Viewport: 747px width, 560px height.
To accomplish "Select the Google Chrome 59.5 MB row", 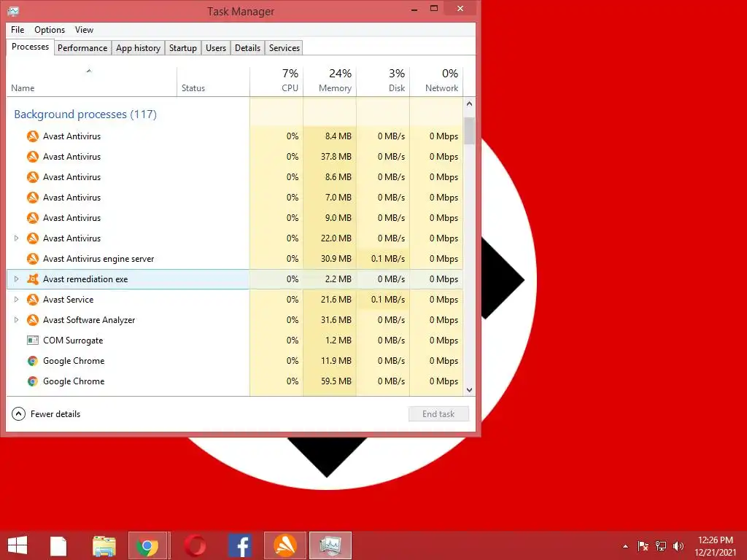I will coord(235,381).
